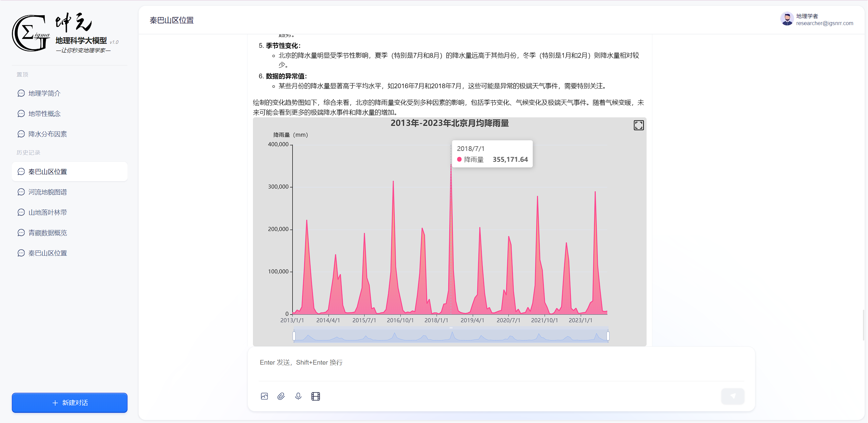Click the send message arrow button
The height and width of the screenshot is (423, 868).
point(733,396)
